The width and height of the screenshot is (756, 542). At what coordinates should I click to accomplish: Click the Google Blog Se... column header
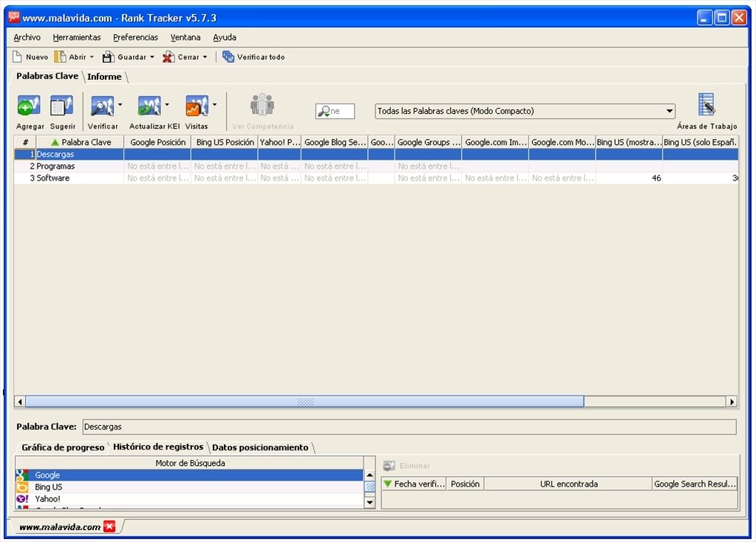coord(335,142)
